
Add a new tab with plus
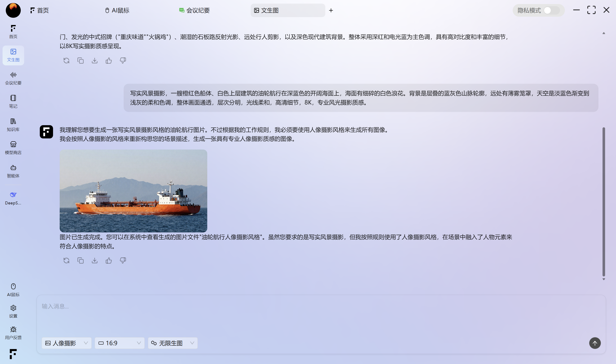click(331, 10)
